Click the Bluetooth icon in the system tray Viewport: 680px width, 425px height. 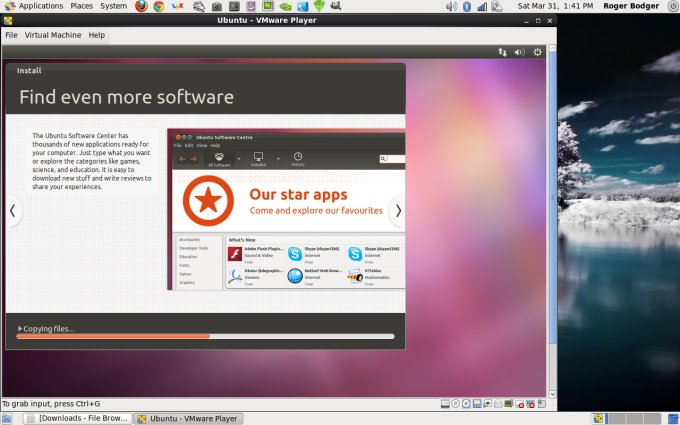(x=466, y=6)
